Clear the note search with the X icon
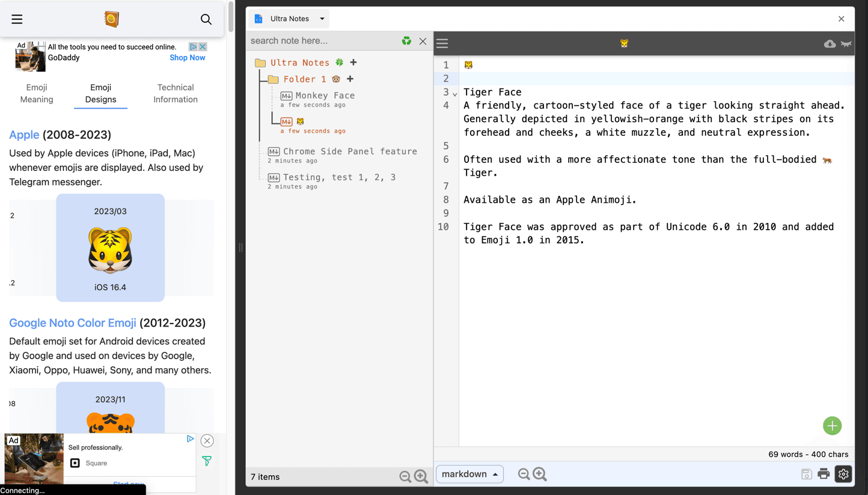This screenshot has width=868, height=495. [x=423, y=42]
